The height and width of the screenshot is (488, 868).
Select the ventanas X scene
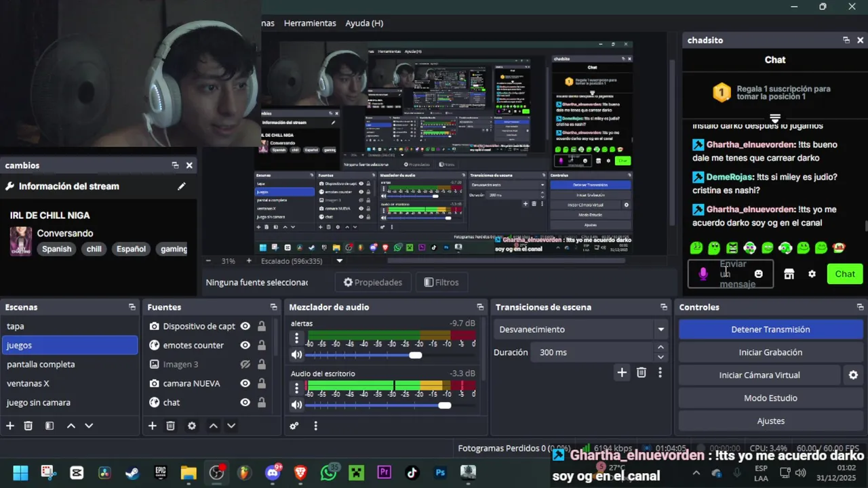point(69,383)
